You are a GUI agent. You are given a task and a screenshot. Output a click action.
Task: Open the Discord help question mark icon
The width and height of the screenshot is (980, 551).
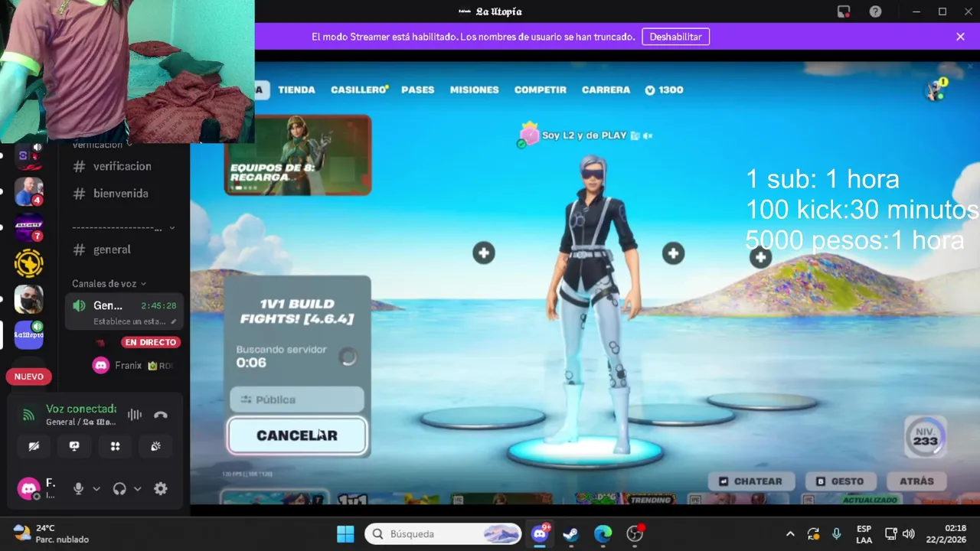pos(875,11)
